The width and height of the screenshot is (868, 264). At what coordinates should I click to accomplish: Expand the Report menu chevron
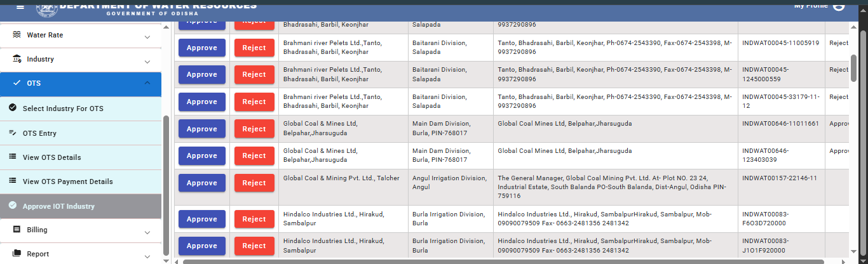(147, 256)
